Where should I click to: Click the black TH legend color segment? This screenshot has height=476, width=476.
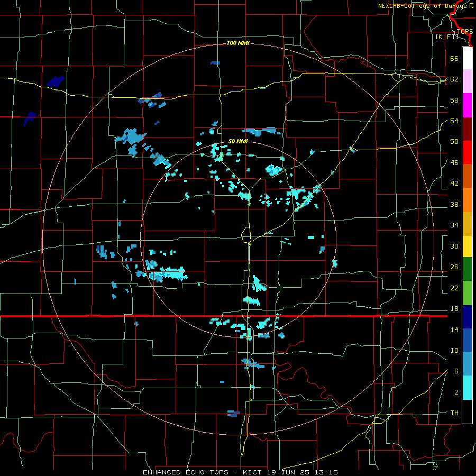(467, 411)
